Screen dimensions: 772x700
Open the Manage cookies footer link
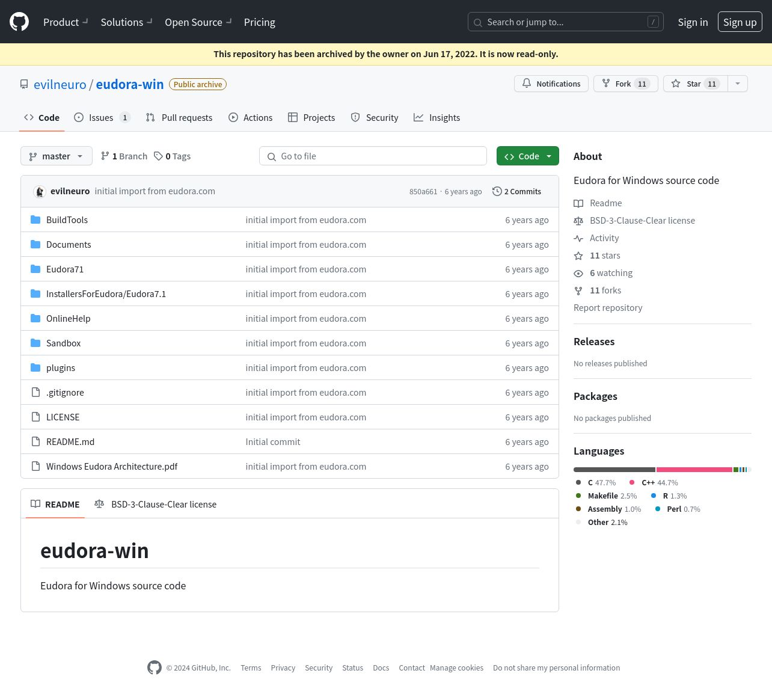457,668
